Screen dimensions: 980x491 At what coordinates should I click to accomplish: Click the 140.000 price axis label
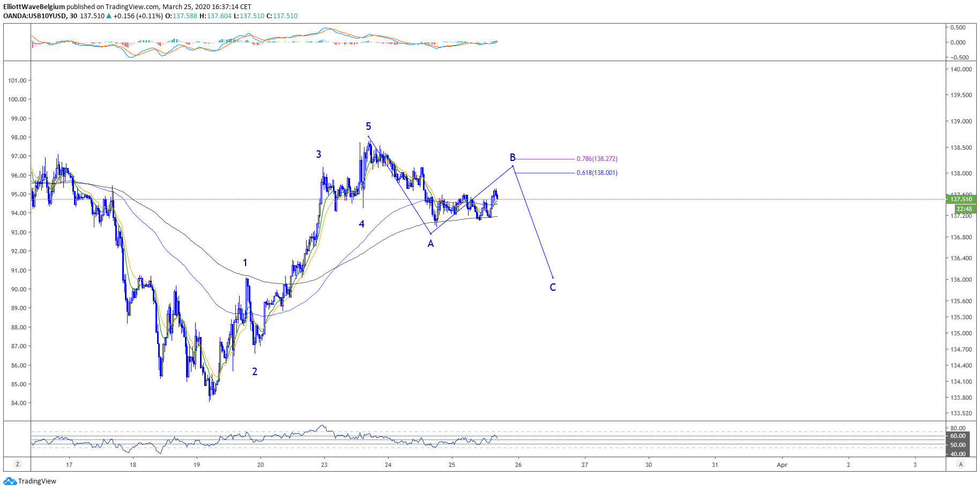(x=961, y=69)
